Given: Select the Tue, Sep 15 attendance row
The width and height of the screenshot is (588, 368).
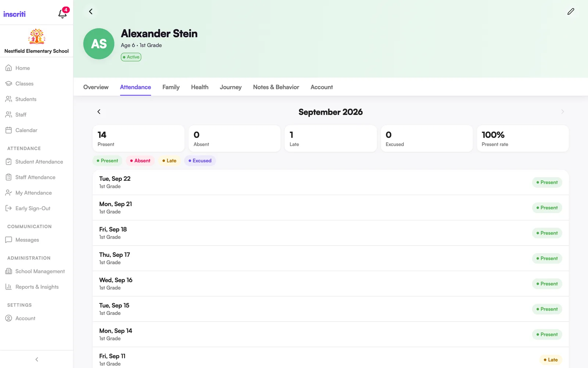Looking at the screenshot, I should (331, 309).
